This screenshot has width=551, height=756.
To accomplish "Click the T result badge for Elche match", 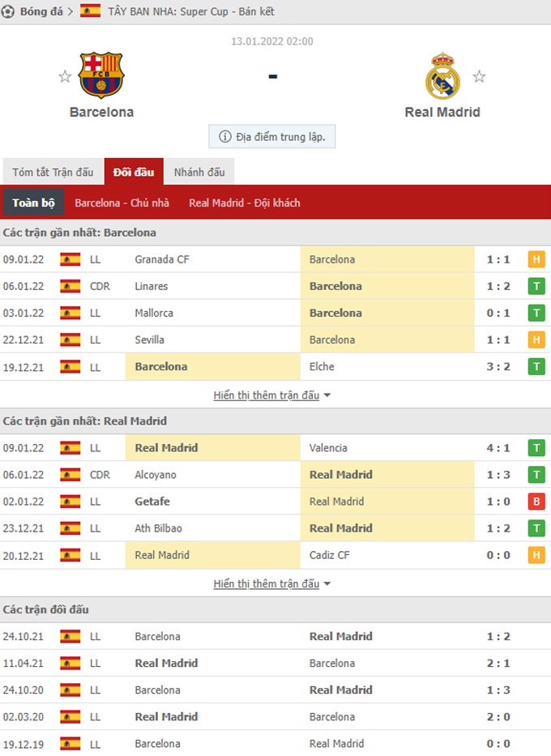I will [x=536, y=367].
